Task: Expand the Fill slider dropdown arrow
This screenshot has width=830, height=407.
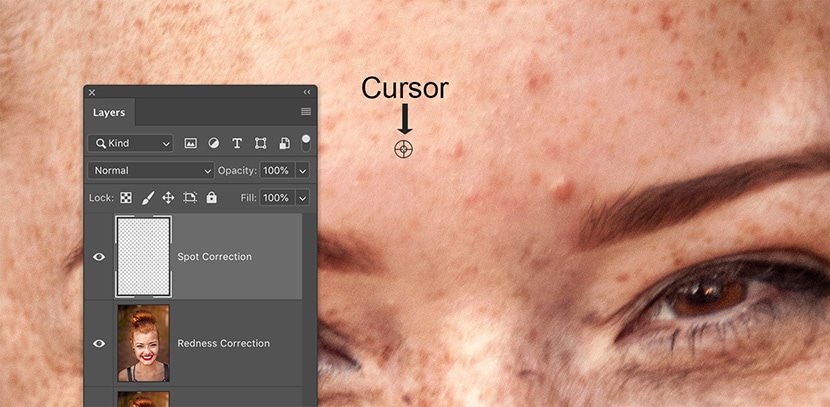Action: (302, 198)
